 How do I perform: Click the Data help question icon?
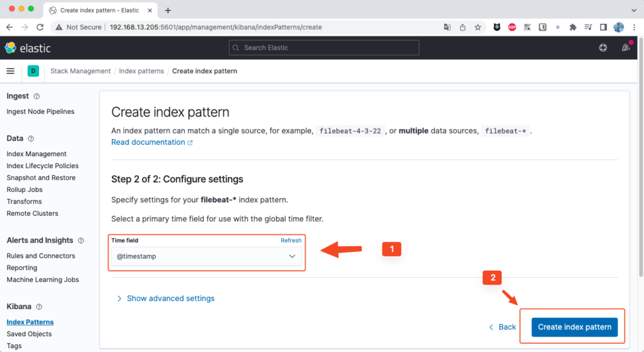pos(31,139)
